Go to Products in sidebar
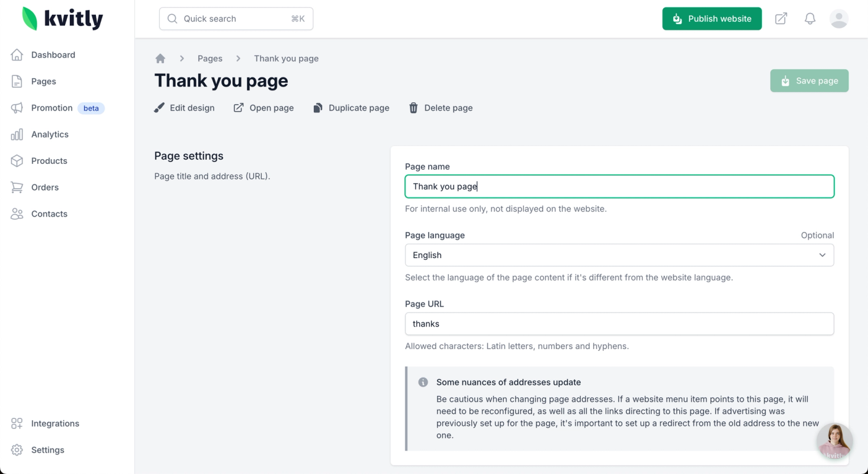Viewport: 868px width, 474px height. coord(49,161)
